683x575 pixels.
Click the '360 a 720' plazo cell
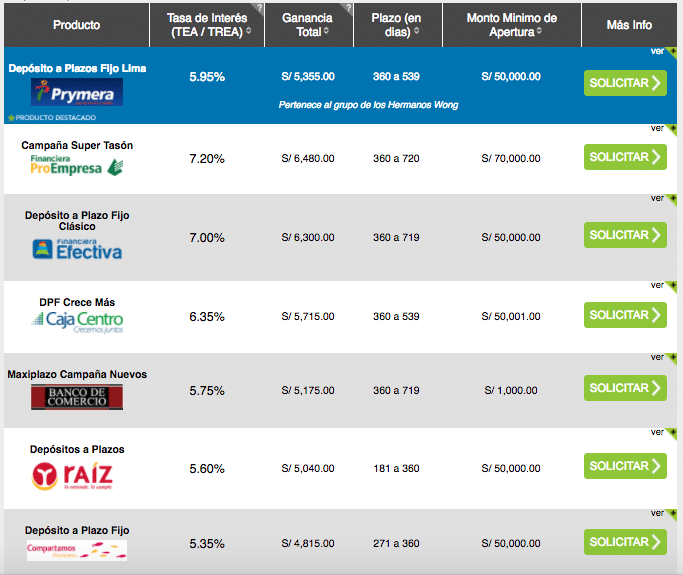pyautogui.click(x=396, y=159)
